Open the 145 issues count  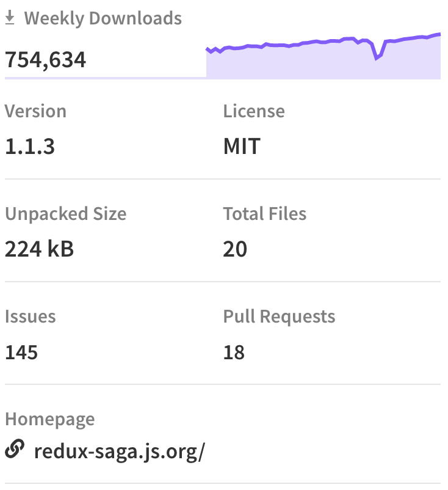21,352
